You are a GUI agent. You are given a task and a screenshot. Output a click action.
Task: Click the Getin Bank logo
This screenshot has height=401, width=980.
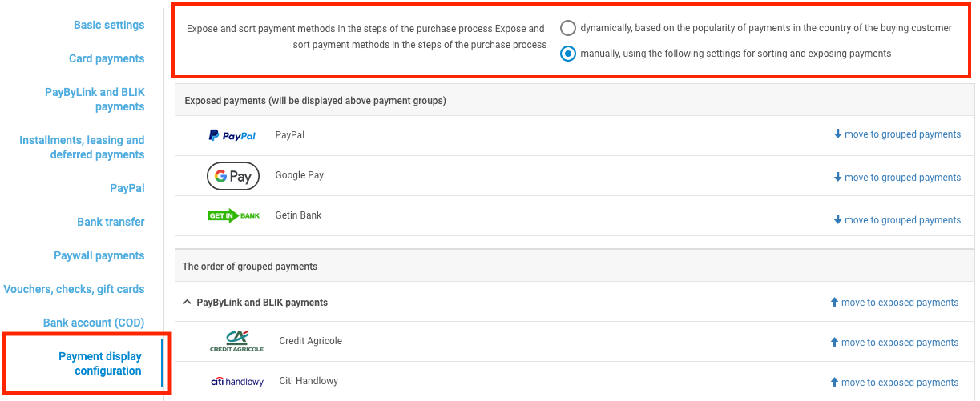point(233,215)
